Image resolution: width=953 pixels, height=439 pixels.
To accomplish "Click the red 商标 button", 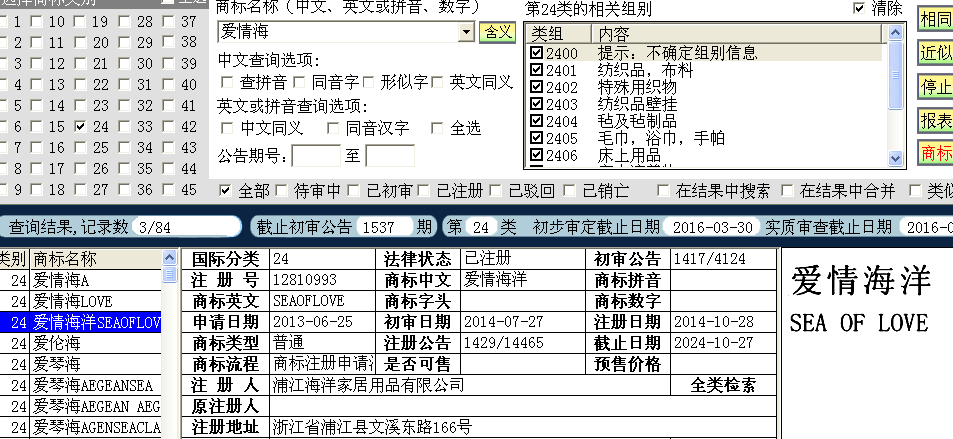I will coord(935,153).
